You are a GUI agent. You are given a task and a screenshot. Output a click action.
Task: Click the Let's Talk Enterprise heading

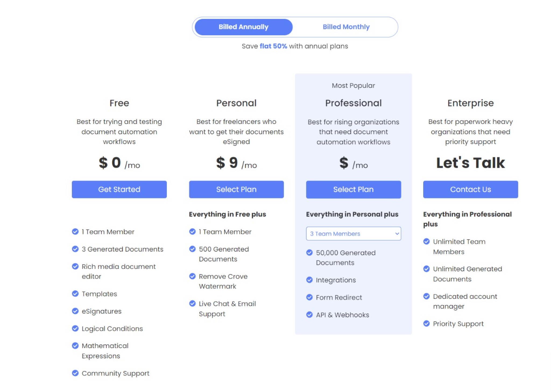[x=471, y=163]
